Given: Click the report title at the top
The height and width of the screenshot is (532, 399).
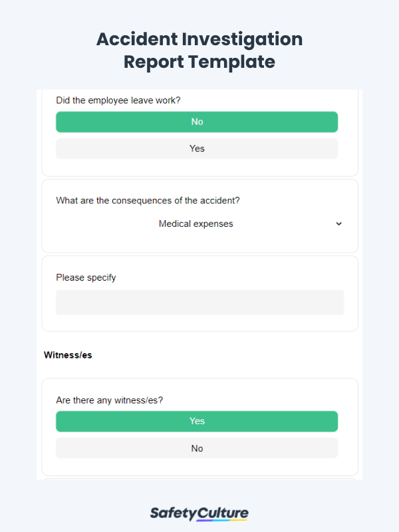Looking at the screenshot, I should tap(199, 51).
